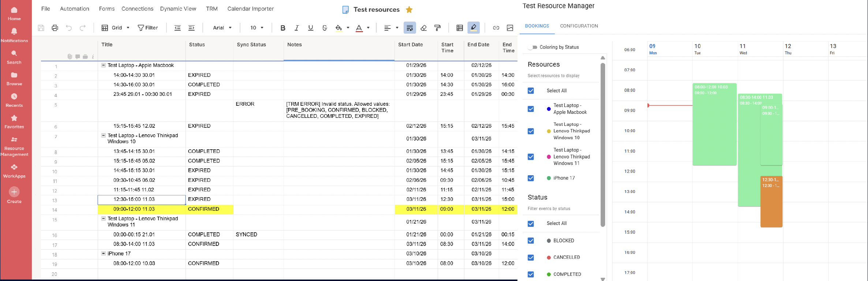Switch to the CONFIGURATION tab

579,26
